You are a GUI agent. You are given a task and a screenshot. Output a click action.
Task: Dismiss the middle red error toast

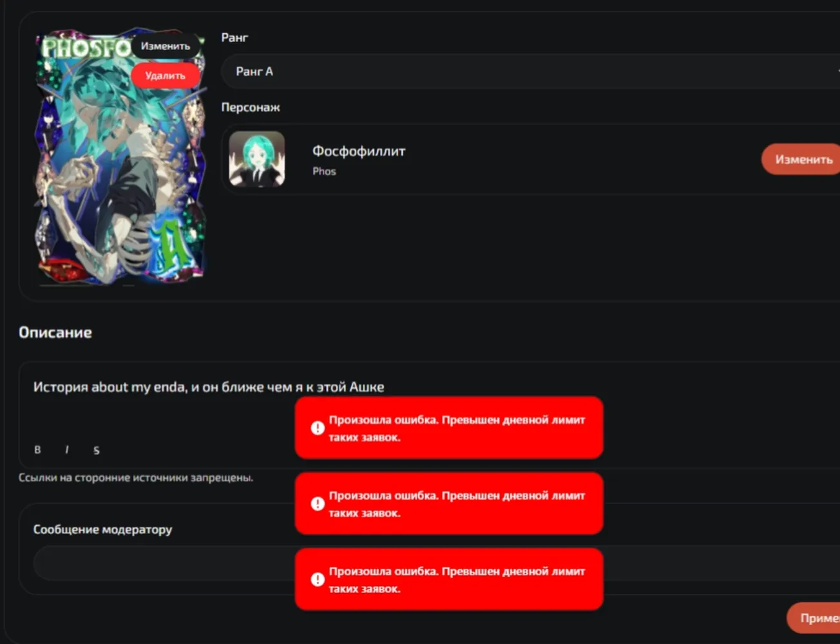[x=449, y=504]
